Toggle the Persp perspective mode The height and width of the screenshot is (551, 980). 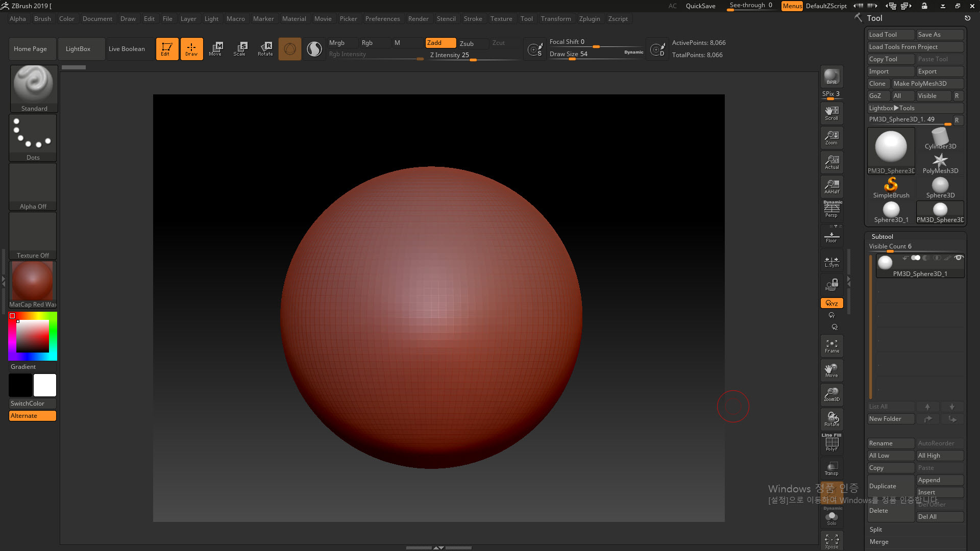831,210
